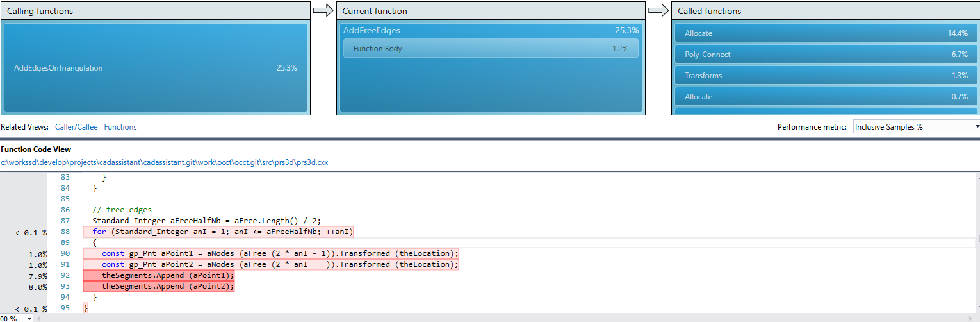
Task: Open the Caller/Callee related view
Action: [76, 127]
